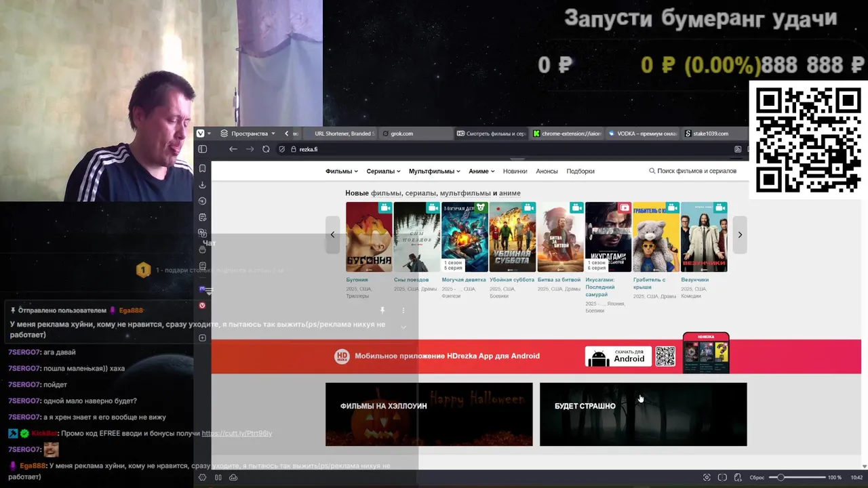Open the Новинки page
Image resolution: width=868 pixels, height=488 pixels.
coord(515,171)
